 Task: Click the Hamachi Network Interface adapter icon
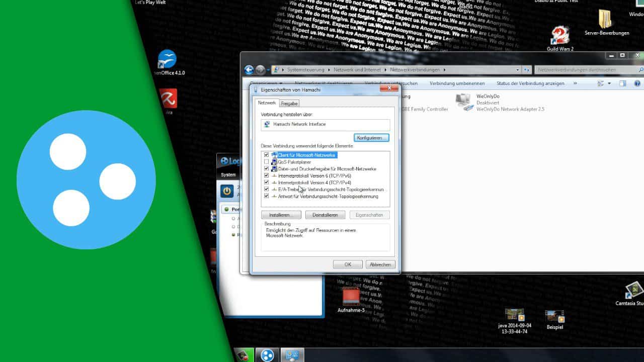click(x=267, y=124)
